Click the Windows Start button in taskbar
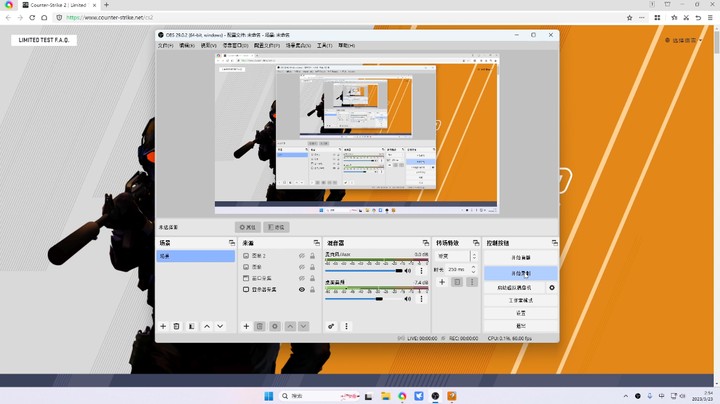The height and width of the screenshot is (404, 720). pyautogui.click(x=269, y=396)
